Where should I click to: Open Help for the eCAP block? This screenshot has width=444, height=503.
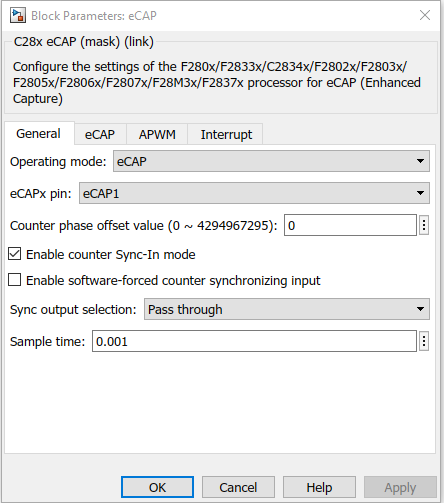coord(319,487)
